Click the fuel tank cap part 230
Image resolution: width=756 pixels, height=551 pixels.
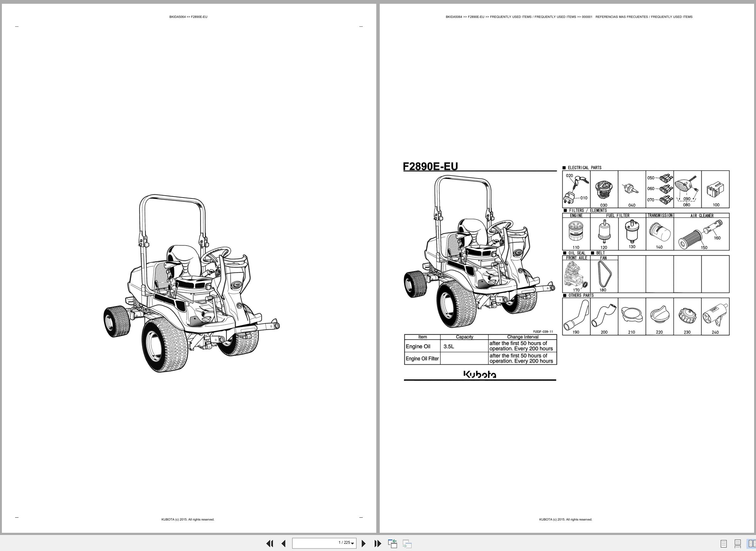pos(687,315)
